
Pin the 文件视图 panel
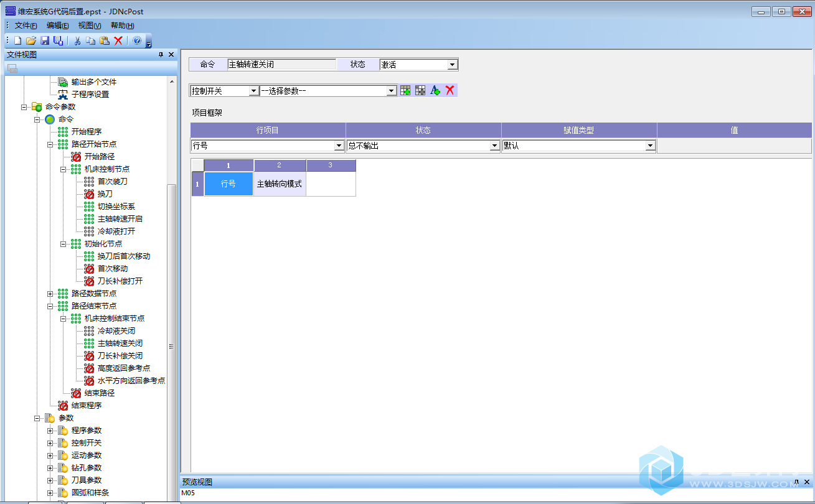coord(161,55)
